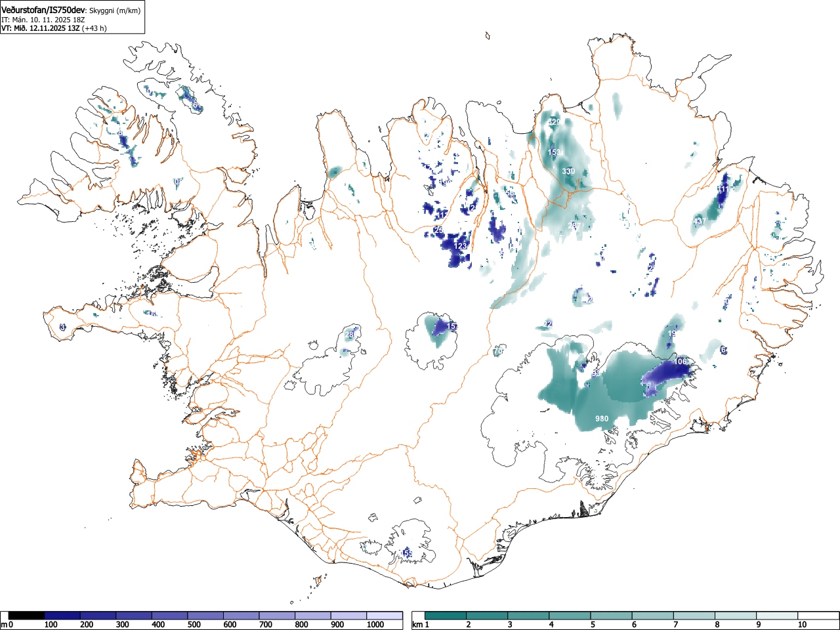Click the '28' value on the western glacier
This screenshot has height=630, width=840.
coord(349,335)
